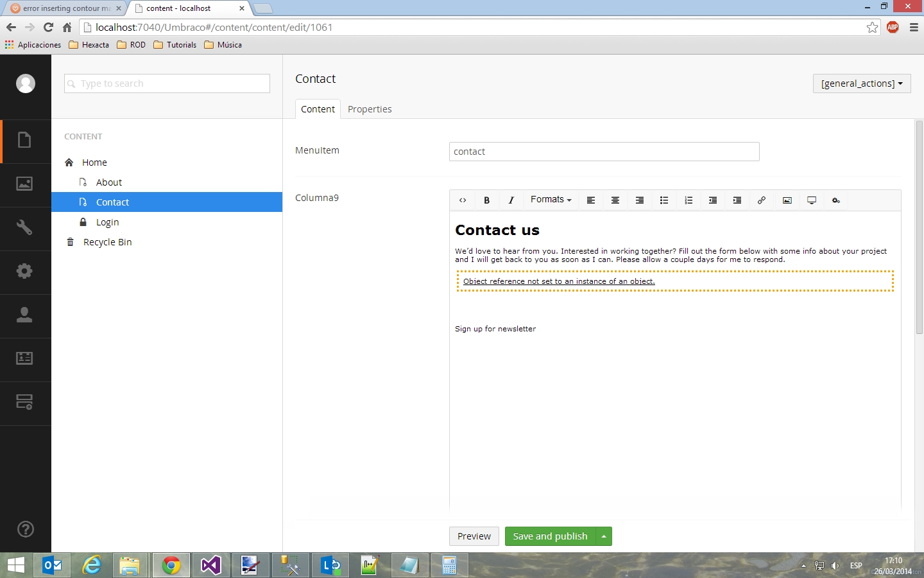Open the Settings wrench section

coord(24,228)
